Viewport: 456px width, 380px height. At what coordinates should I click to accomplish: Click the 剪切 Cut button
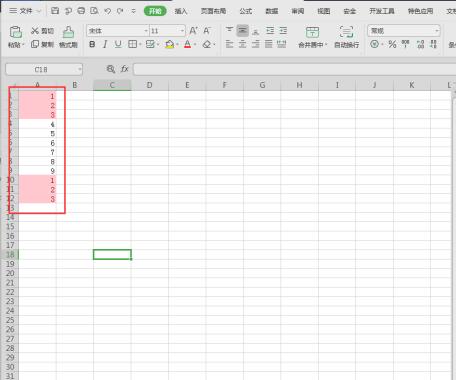click(42, 31)
